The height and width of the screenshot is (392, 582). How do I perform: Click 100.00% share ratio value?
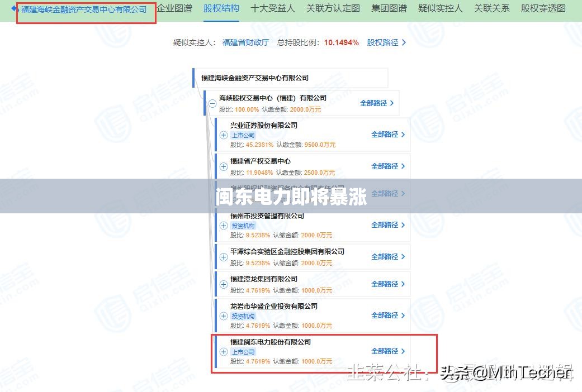pyautogui.click(x=247, y=109)
